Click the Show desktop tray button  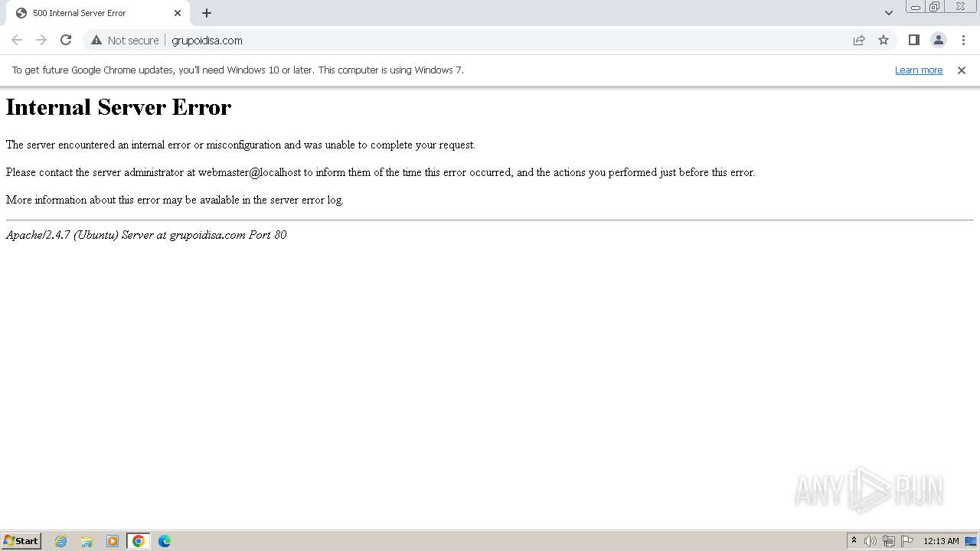[x=971, y=541]
